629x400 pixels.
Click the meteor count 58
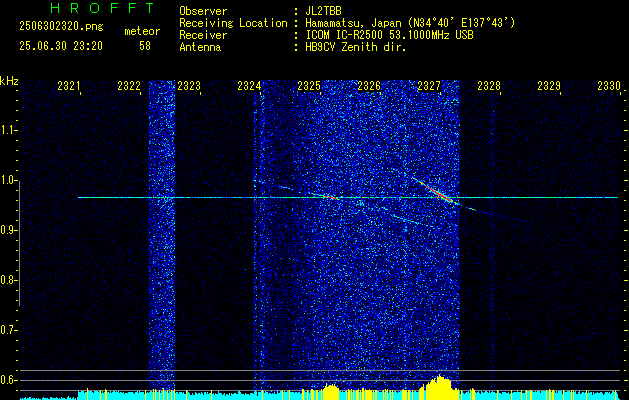click(145, 46)
